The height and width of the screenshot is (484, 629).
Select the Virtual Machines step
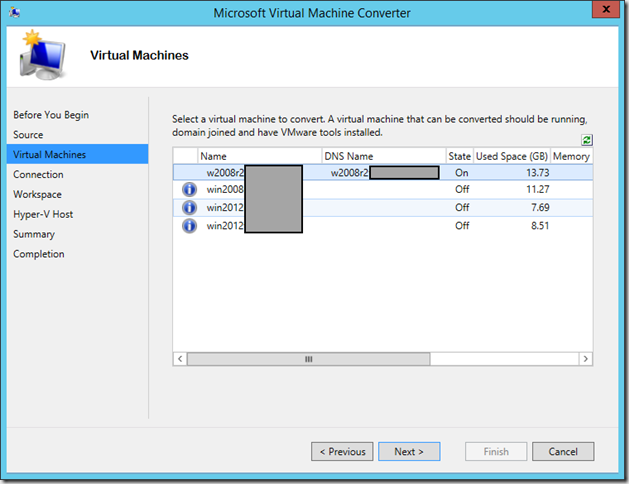[77, 154]
